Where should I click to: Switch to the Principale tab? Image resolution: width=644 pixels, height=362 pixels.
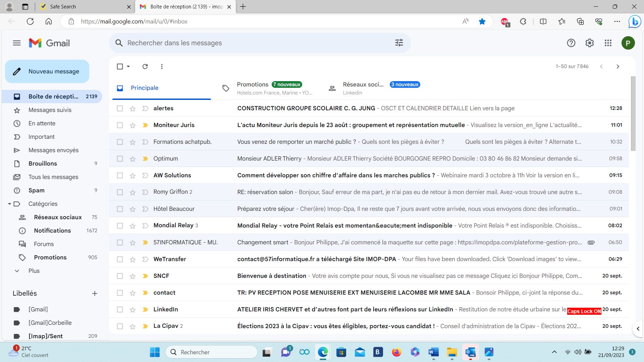[x=161, y=88]
